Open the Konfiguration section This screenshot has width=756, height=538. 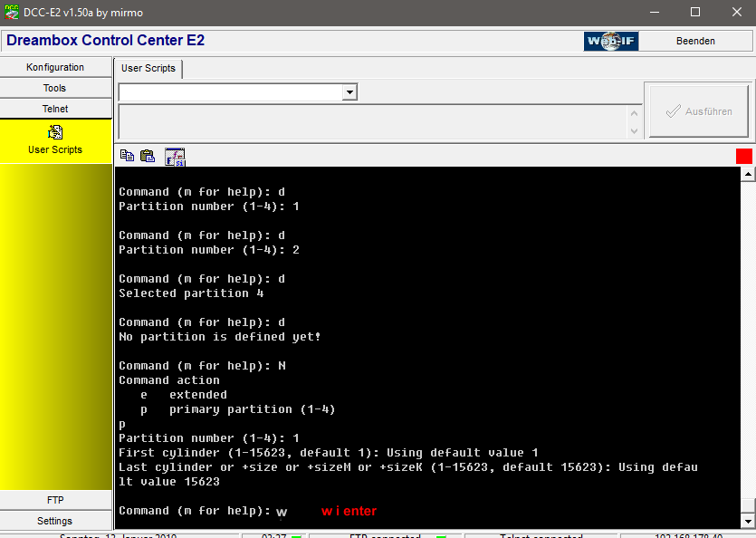coord(55,68)
